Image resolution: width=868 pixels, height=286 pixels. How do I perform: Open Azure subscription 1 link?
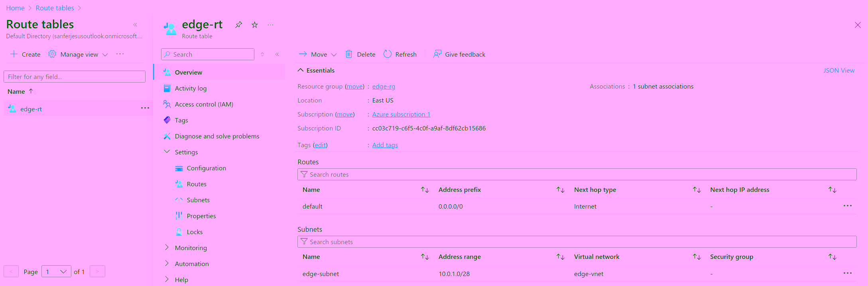(401, 114)
